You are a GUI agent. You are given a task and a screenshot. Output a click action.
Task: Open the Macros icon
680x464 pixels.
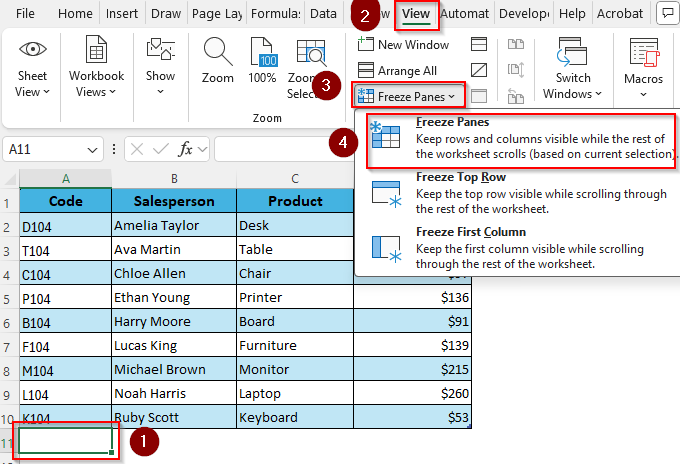click(644, 52)
